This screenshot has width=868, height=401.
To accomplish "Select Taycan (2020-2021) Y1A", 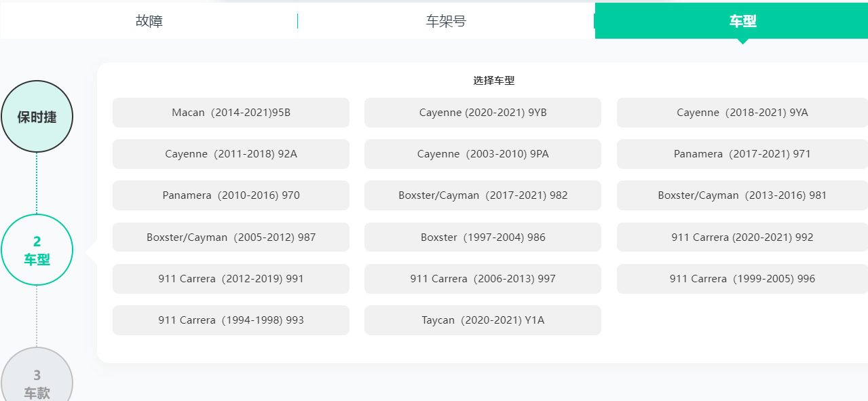I will [x=483, y=320].
